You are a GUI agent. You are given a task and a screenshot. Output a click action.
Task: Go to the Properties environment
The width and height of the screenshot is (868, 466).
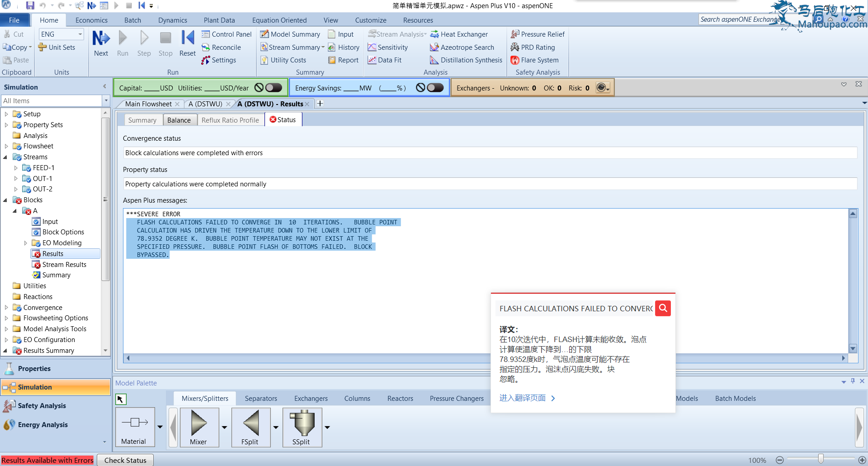tap(55, 369)
